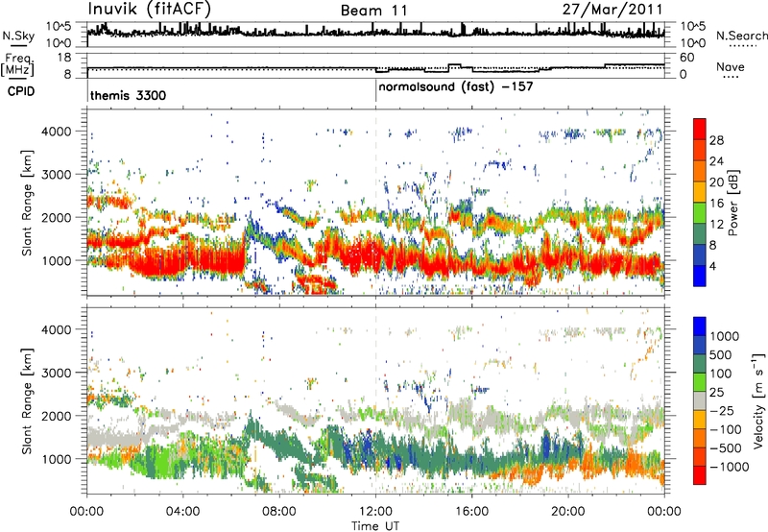Image resolution: width=768 pixels, height=532 pixels.
Task: Click the 'Inuvik (fitACF)' plot title
Action: [149, 9]
